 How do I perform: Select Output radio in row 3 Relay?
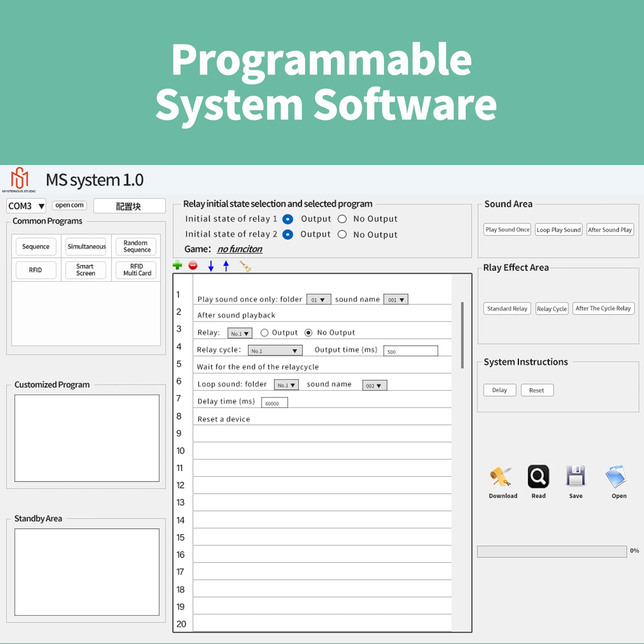click(264, 332)
